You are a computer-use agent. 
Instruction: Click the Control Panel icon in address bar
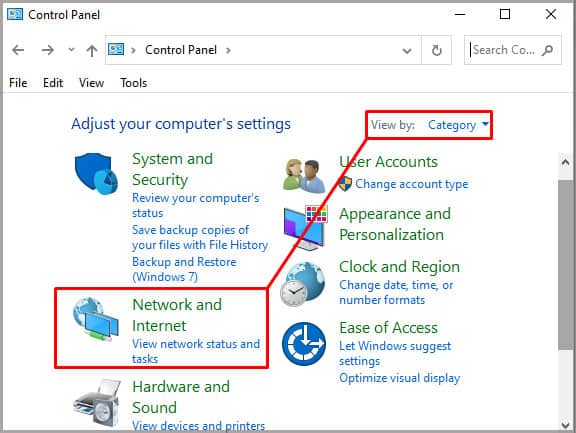[116, 49]
